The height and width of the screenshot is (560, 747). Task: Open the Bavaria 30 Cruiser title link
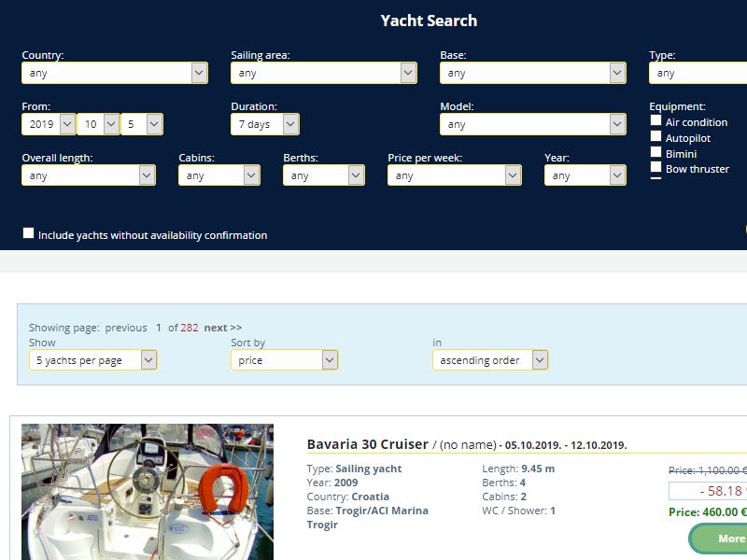pyautogui.click(x=367, y=444)
